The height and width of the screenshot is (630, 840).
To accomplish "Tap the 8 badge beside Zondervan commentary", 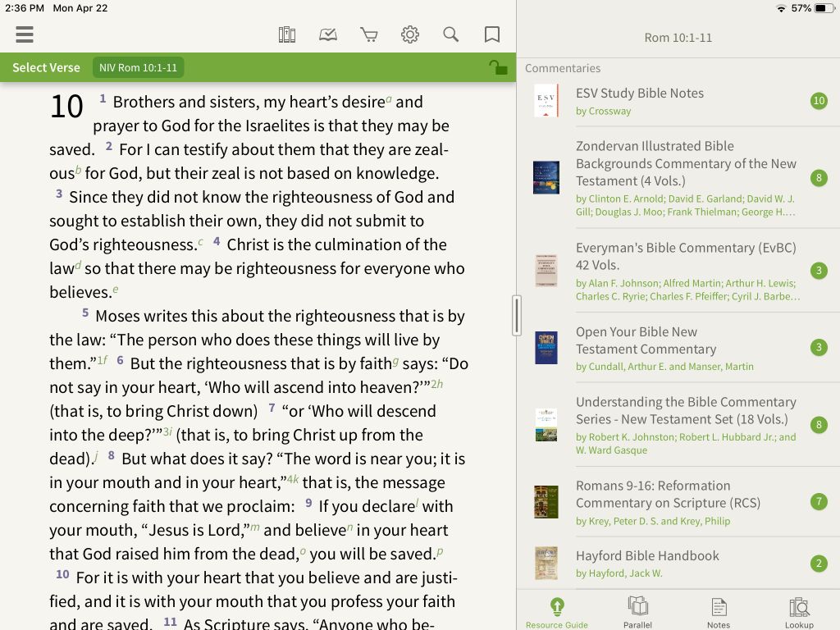I will pos(819,178).
